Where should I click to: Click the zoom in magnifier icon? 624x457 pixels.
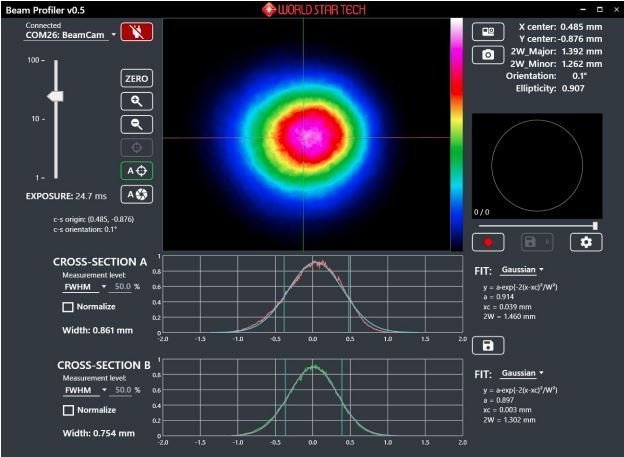pos(135,101)
